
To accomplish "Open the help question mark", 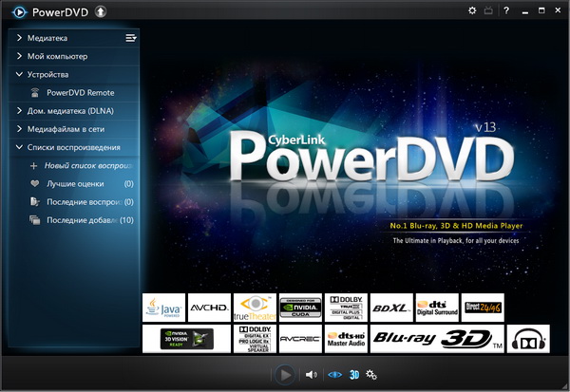I will coord(506,10).
